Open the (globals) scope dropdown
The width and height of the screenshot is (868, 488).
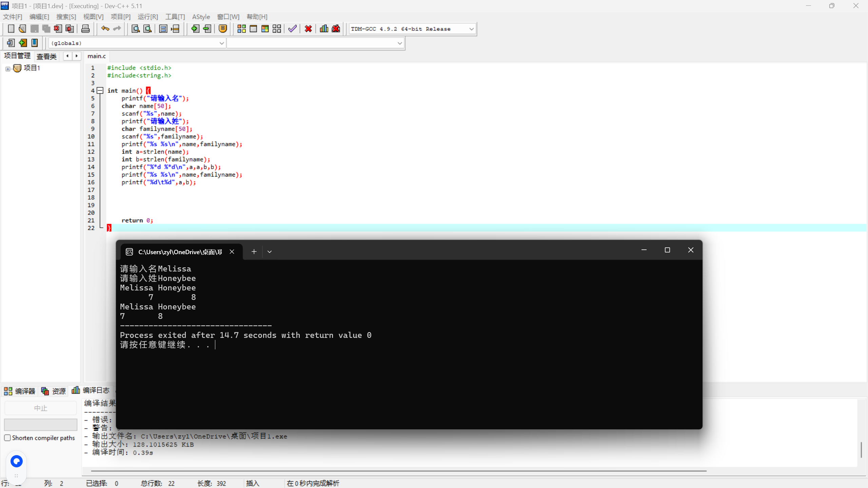(x=221, y=43)
